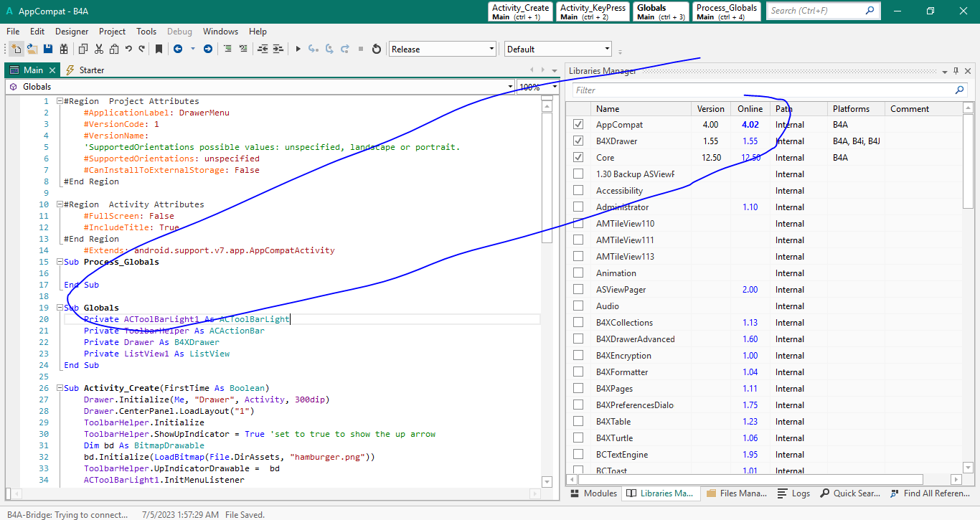The width and height of the screenshot is (980, 520).
Task: Click the Undo arrow icon
Action: click(128, 49)
